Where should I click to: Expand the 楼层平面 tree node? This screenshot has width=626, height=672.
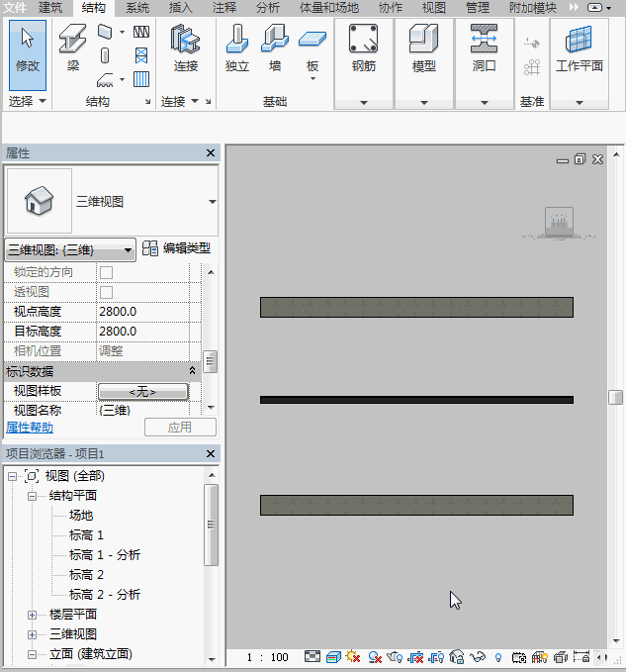pos(33,615)
